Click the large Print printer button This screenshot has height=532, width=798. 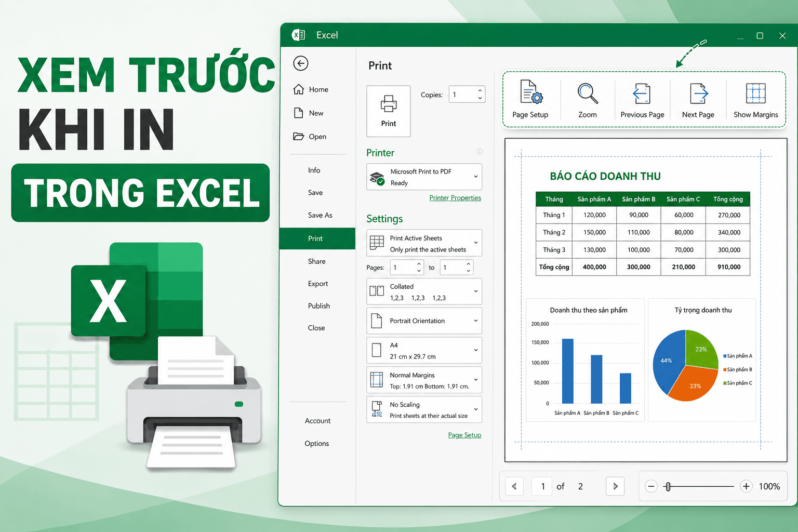[x=389, y=111]
